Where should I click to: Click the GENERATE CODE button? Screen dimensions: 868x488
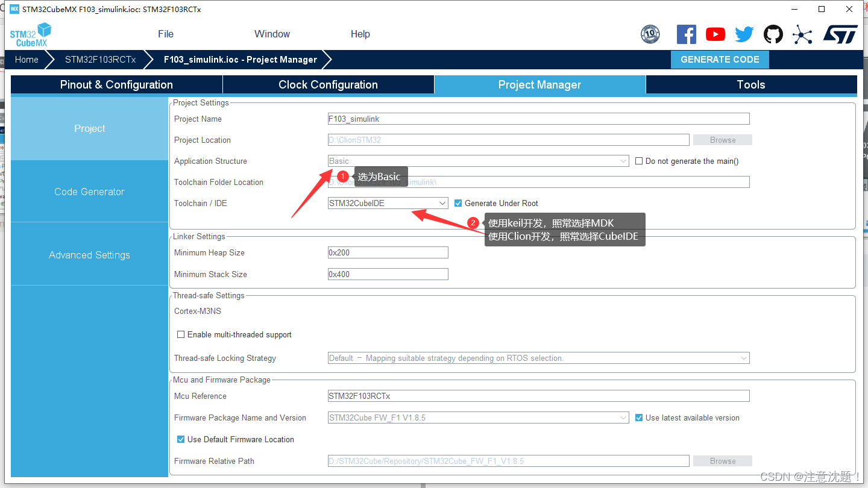(720, 59)
